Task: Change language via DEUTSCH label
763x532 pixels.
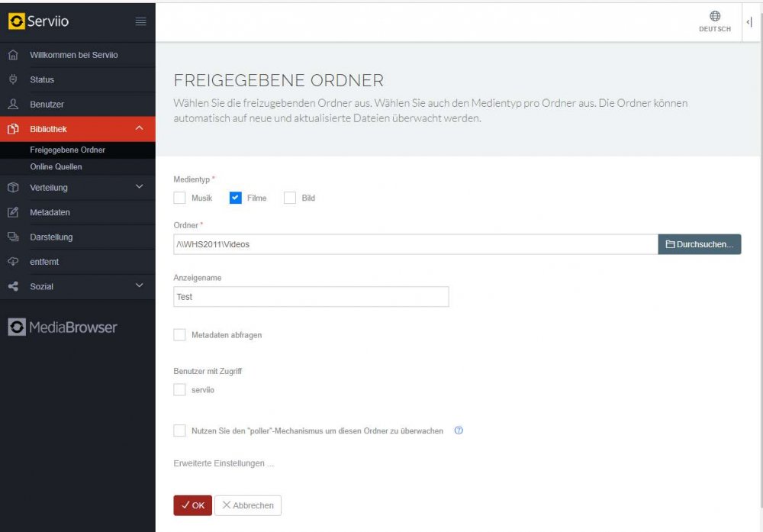Action: [715, 29]
